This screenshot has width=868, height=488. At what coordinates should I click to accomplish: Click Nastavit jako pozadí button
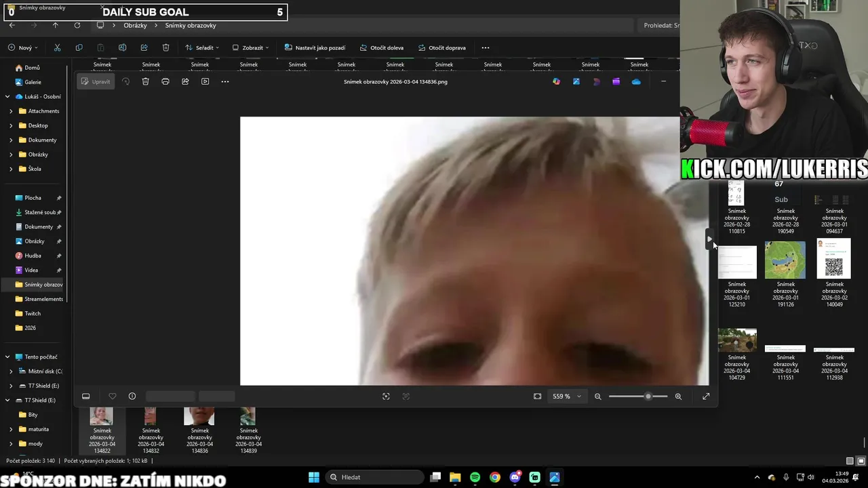tap(315, 48)
